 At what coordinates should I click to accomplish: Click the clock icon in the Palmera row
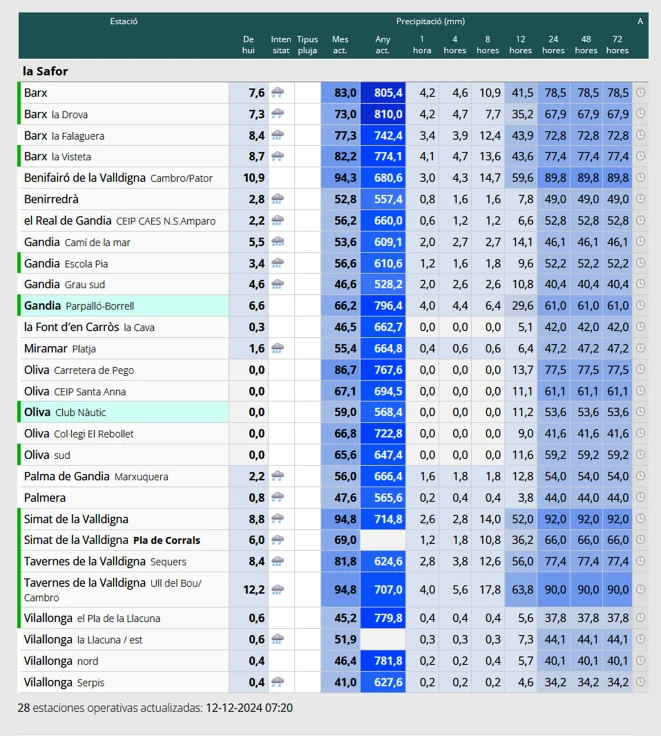click(x=640, y=497)
